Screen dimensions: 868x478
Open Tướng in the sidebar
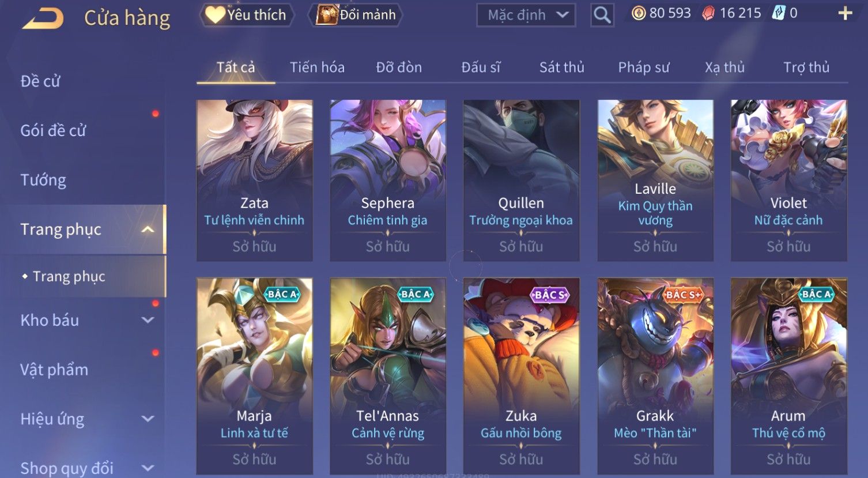(x=43, y=180)
